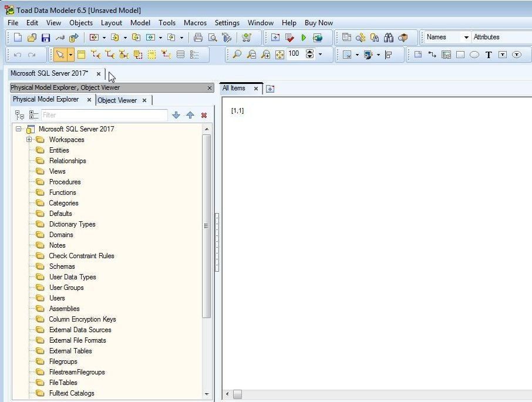
Task: Click the zoom value spinner arrows
Action: click(x=310, y=54)
